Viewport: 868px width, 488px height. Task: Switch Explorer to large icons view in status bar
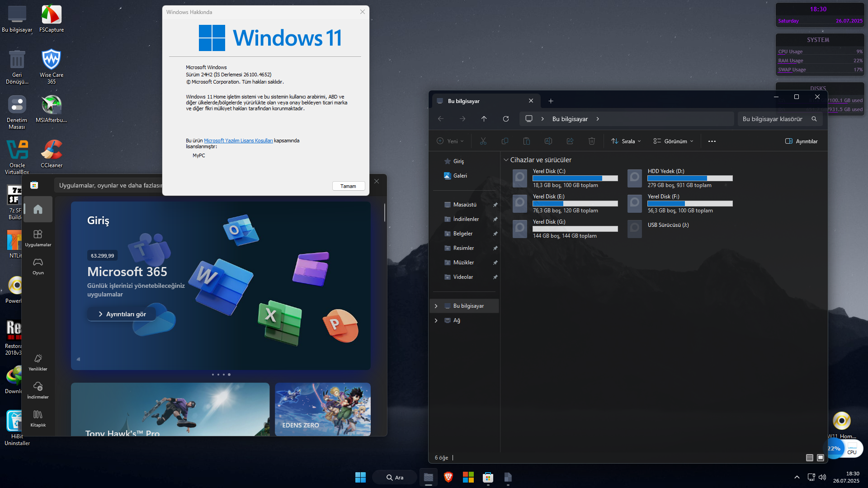click(x=821, y=458)
